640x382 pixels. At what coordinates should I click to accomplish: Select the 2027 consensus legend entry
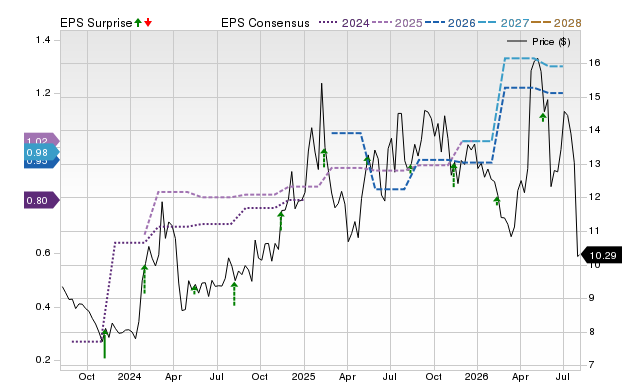(503, 23)
